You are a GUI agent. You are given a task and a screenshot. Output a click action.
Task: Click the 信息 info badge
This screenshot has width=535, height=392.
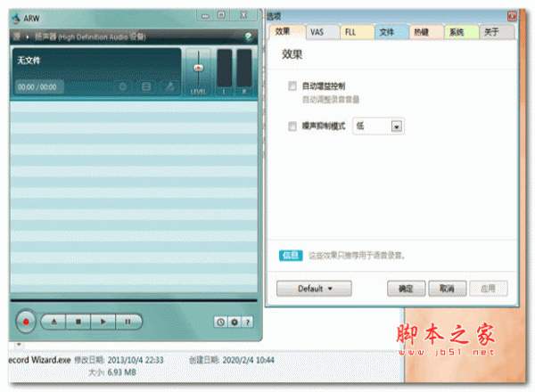click(291, 256)
